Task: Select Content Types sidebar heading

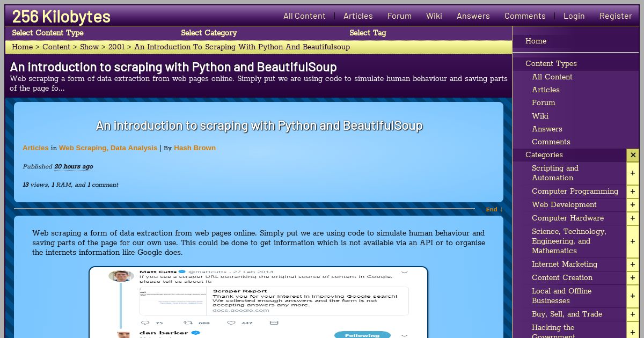Action: (551, 64)
